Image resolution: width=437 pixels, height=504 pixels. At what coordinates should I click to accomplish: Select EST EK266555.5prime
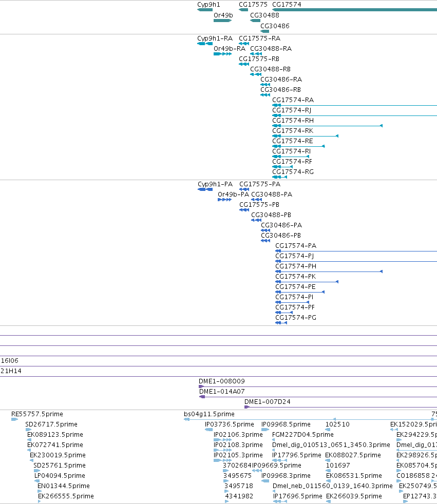(40, 502)
